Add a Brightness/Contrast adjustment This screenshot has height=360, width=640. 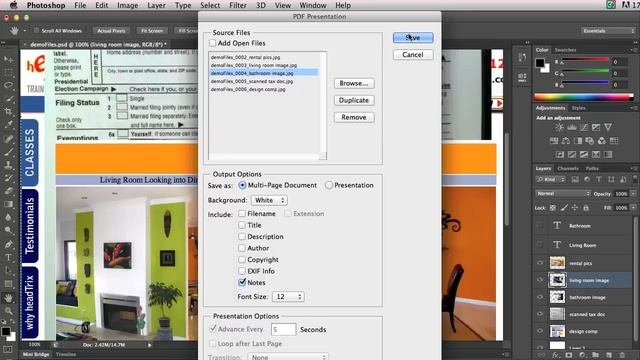tap(559, 127)
